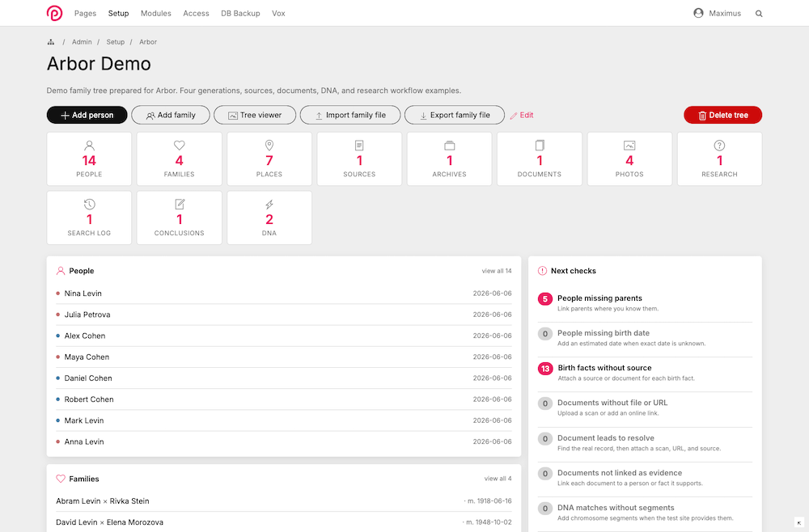Go to Admin breadcrumb

[82, 42]
